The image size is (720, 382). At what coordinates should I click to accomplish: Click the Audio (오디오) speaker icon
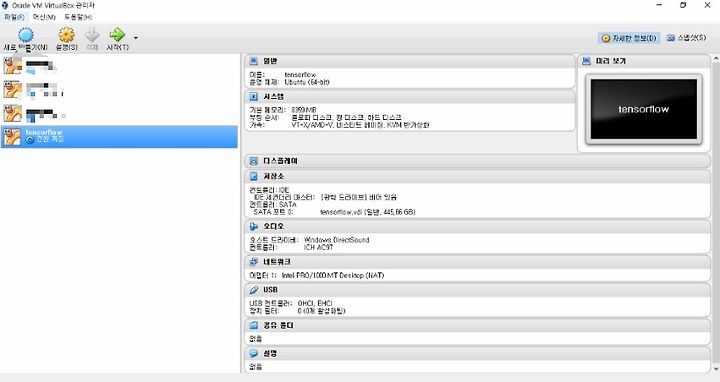253,226
